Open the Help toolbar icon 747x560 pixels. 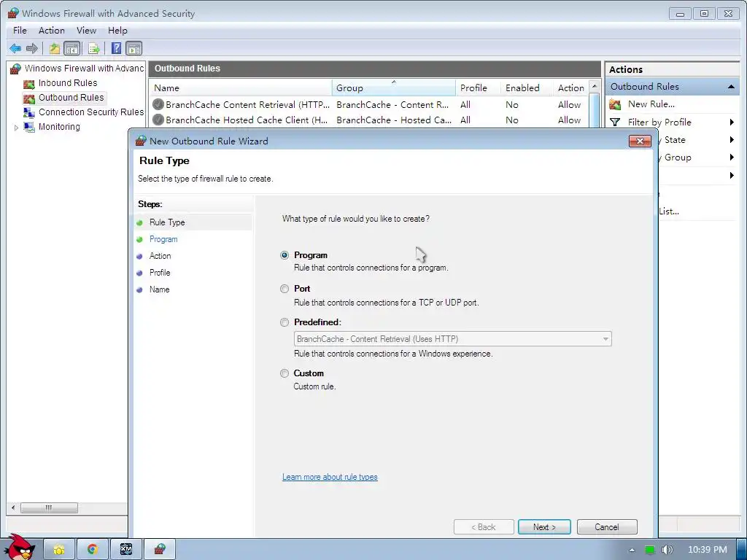(116, 48)
